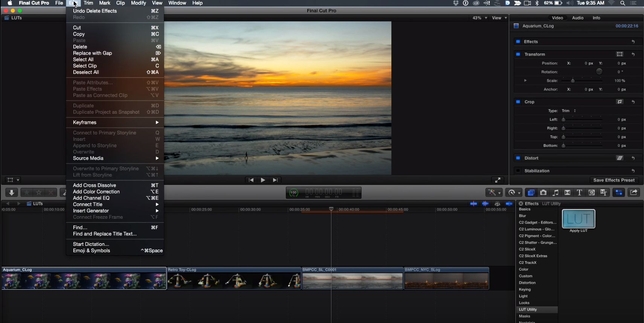Screen dimensions: 644x323
Task: Open the Source Media submenu
Action: pos(115,158)
